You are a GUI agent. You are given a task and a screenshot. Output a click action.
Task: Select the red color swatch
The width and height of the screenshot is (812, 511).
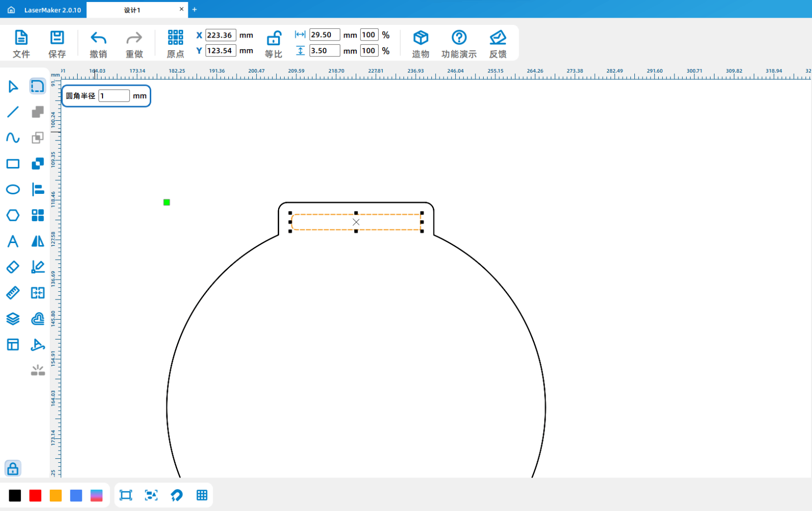point(35,495)
